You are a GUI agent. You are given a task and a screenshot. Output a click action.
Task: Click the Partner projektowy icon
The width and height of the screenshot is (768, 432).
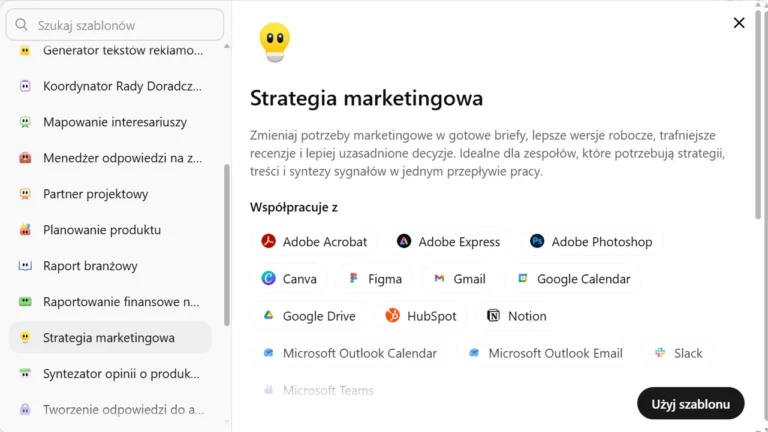pyautogui.click(x=25, y=194)
